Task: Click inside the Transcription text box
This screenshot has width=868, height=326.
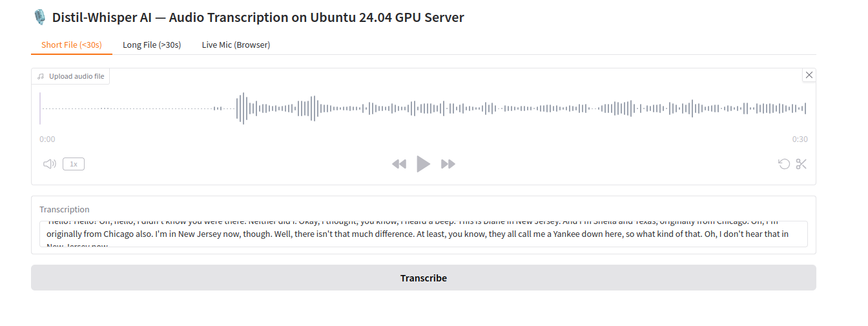Action: tap(423, 234)
